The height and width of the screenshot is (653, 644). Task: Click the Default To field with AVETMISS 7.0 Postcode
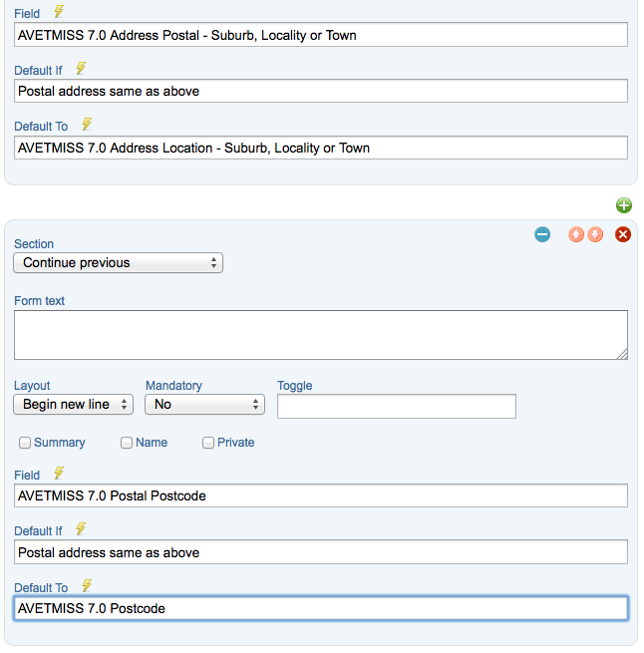point(321,608)
